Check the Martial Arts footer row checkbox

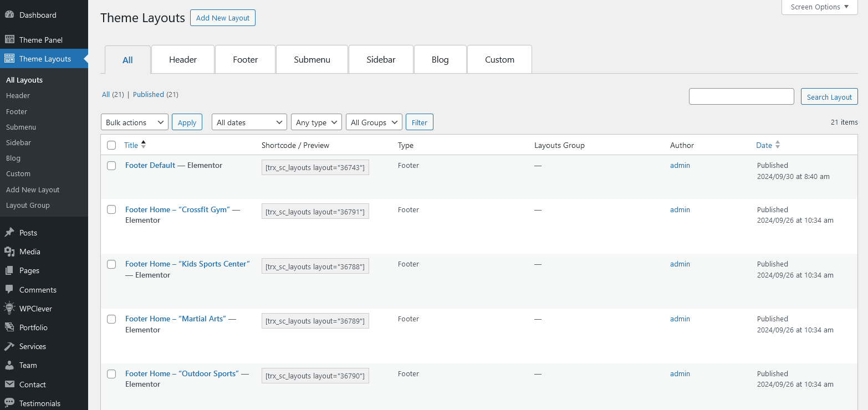pyautogui.click(x=111, y=319)
